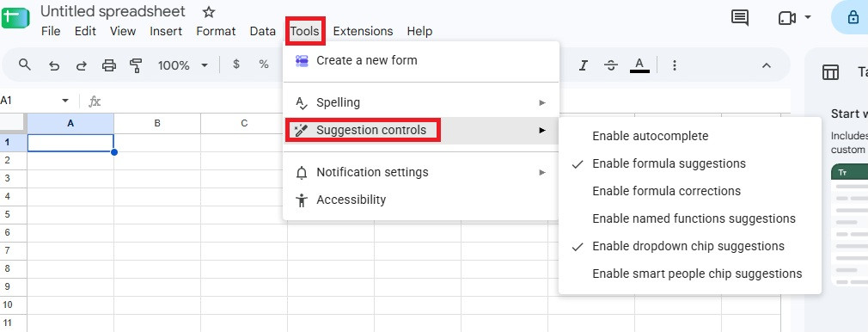
Task: Select column A header
Action: pyautogui.click(x=70, y=123)
